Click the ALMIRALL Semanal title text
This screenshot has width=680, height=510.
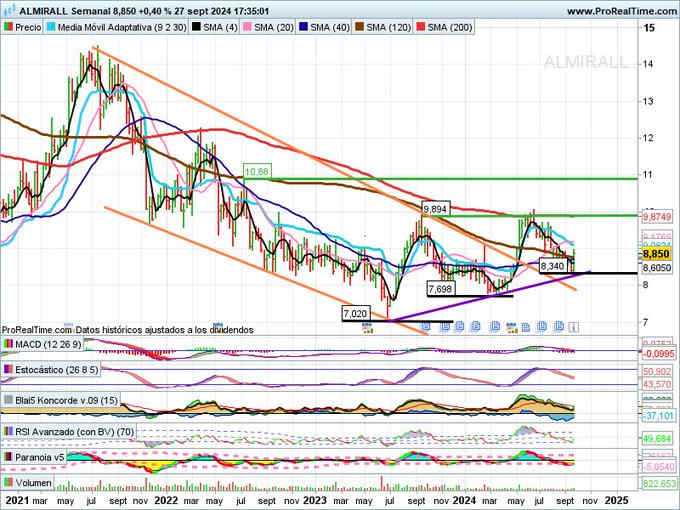(67, 11)
